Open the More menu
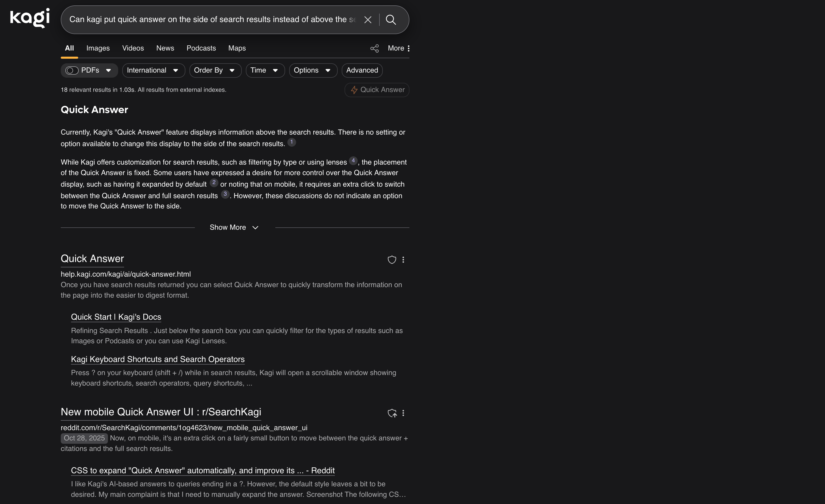Image resolution: width=825 pixels, height=504 pixels. click(x=398, y=48)
